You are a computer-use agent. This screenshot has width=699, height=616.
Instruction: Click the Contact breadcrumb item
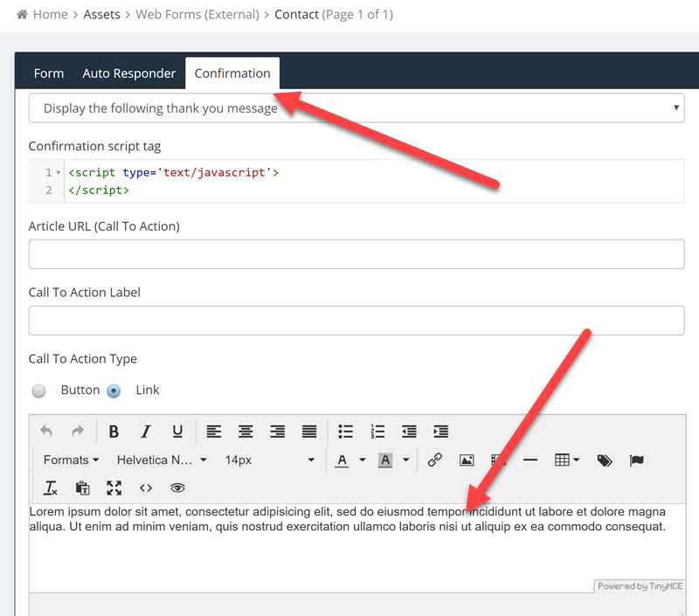coord(296,14)
